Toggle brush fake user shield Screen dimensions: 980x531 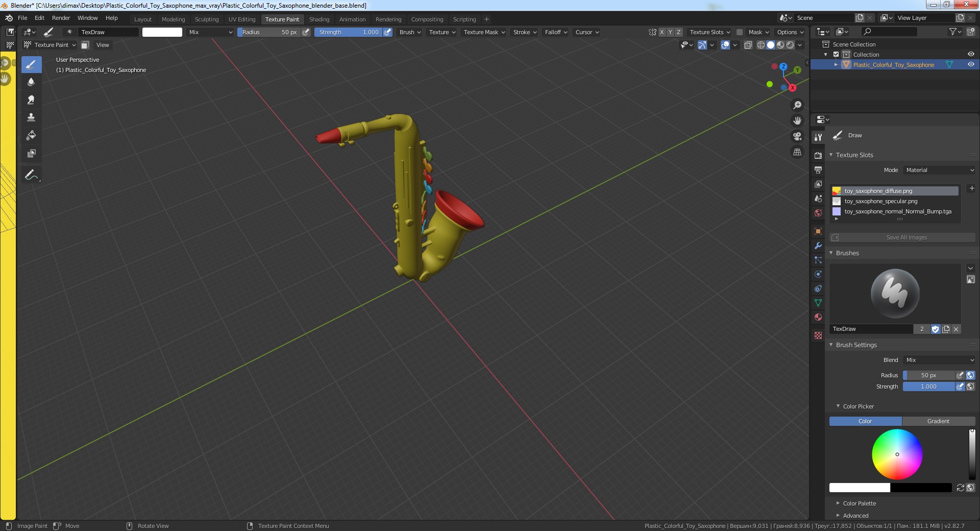935,329
